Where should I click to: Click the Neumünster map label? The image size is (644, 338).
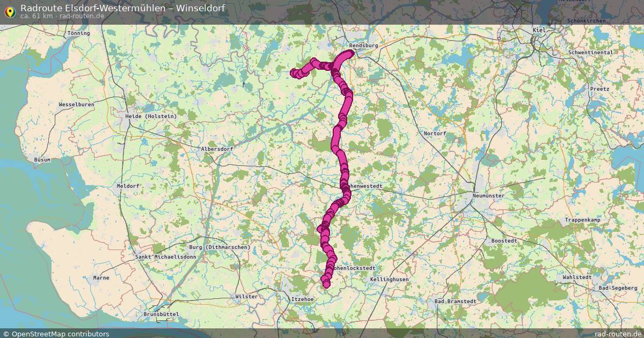(x=488, y=196)
